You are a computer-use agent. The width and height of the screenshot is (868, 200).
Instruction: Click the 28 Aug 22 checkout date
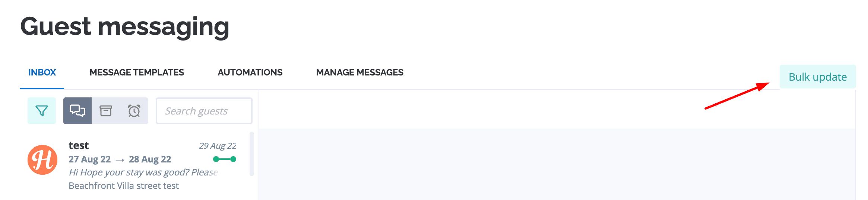tap(150, 159)
